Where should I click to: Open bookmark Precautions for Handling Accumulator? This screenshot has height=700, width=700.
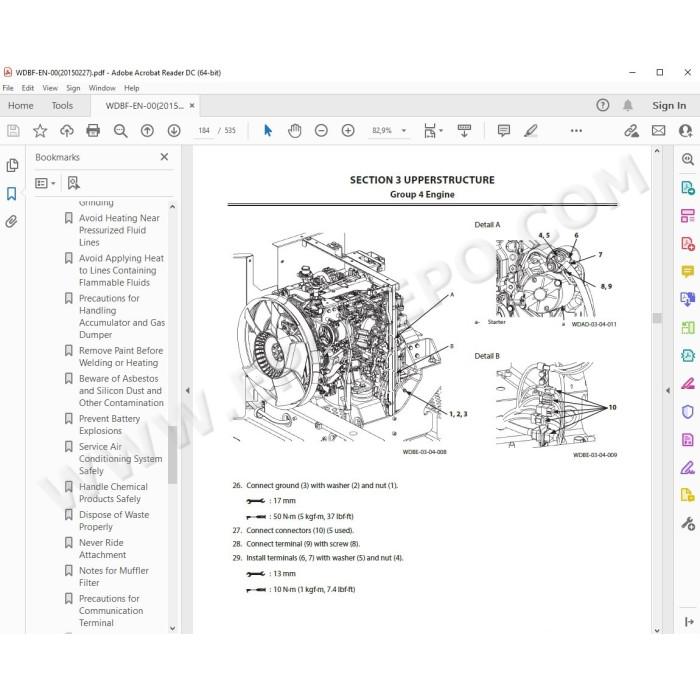(x=122, y=316)
